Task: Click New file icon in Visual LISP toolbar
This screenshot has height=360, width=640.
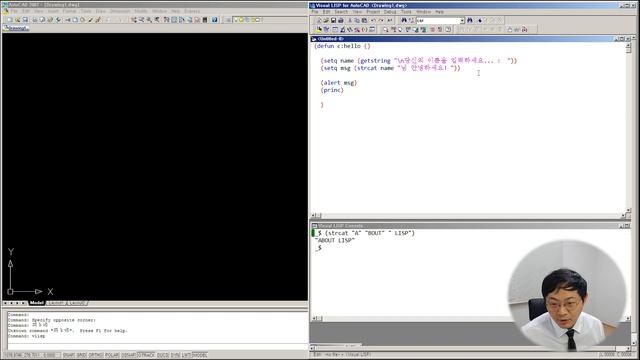Action: (x=319, y=20)
